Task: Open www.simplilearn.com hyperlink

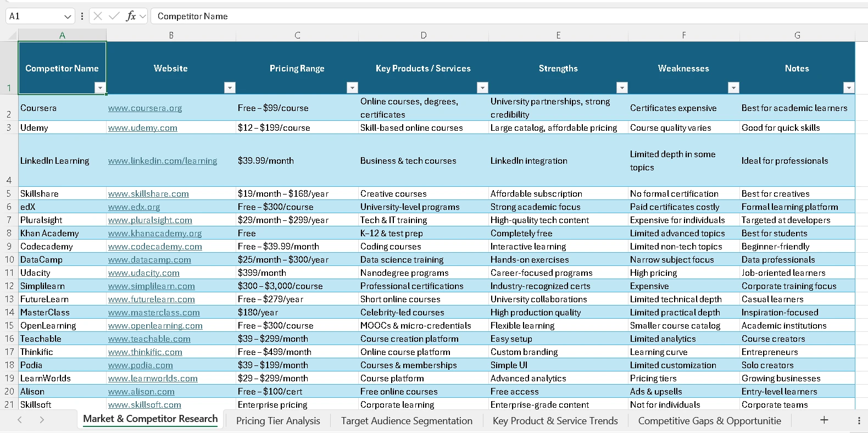Action: [x=152, y=286]
